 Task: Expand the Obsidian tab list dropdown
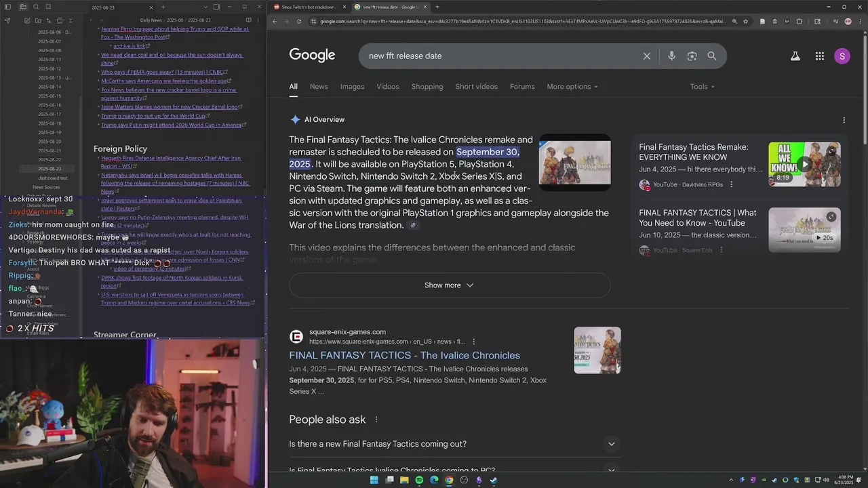coord(205,7)
